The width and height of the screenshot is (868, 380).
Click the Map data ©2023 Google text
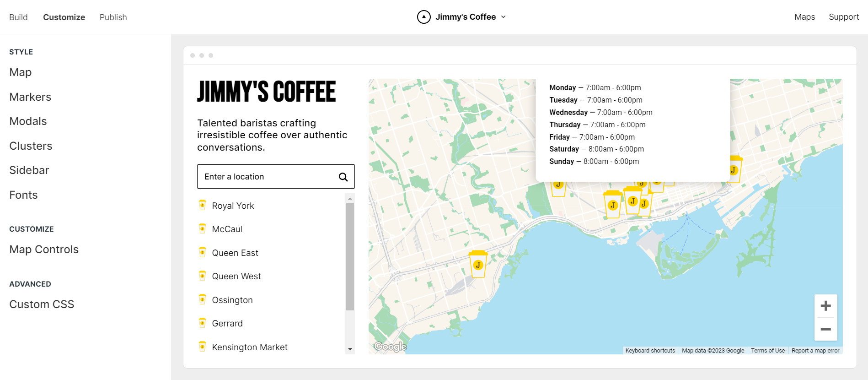(x=713, y=351)
